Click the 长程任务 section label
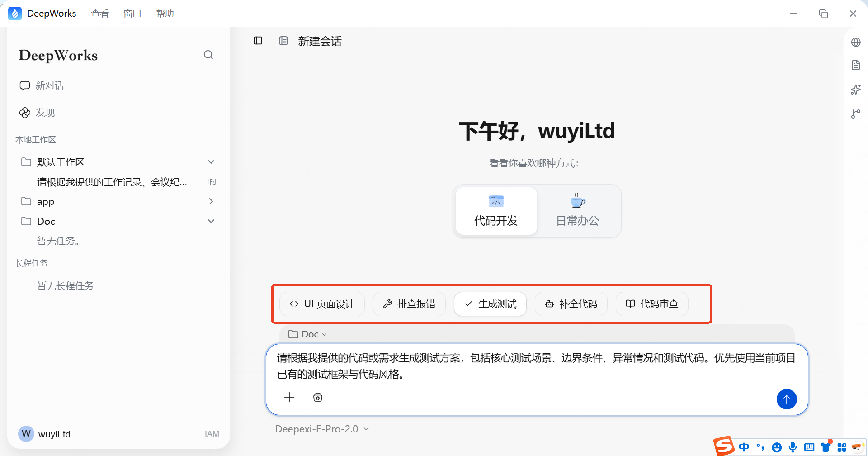Viewport: 868px width, 456px height. pyautogui.click(x=31, y=263)
